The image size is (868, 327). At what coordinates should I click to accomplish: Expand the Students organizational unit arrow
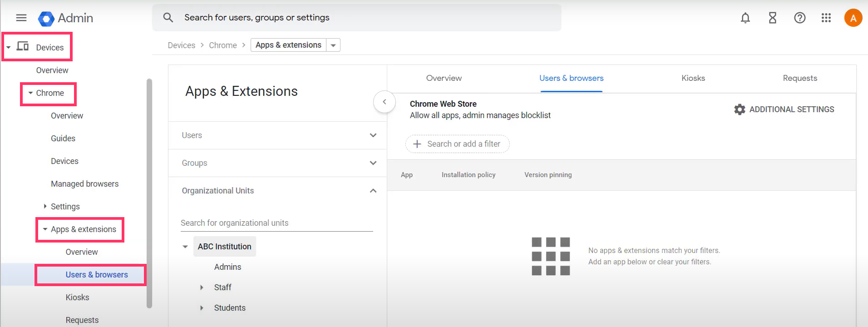coord(202,308)
